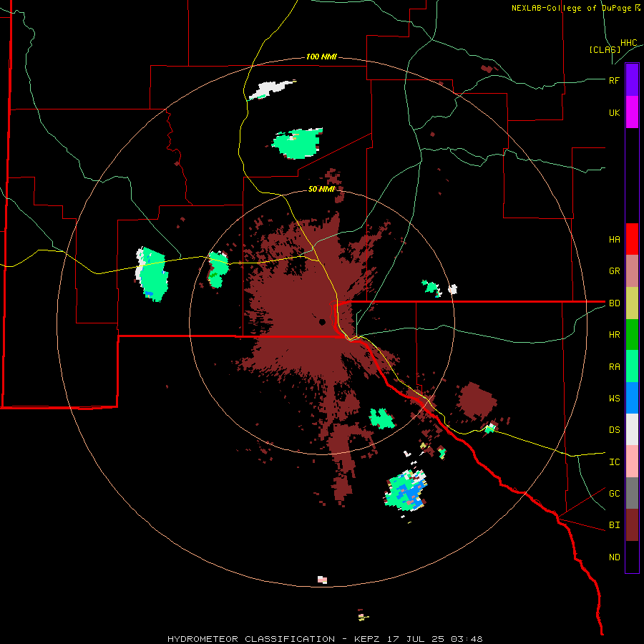Click the white DS legend swatch
The height and width of the screenshot is (644, 644).
[632, 429]
